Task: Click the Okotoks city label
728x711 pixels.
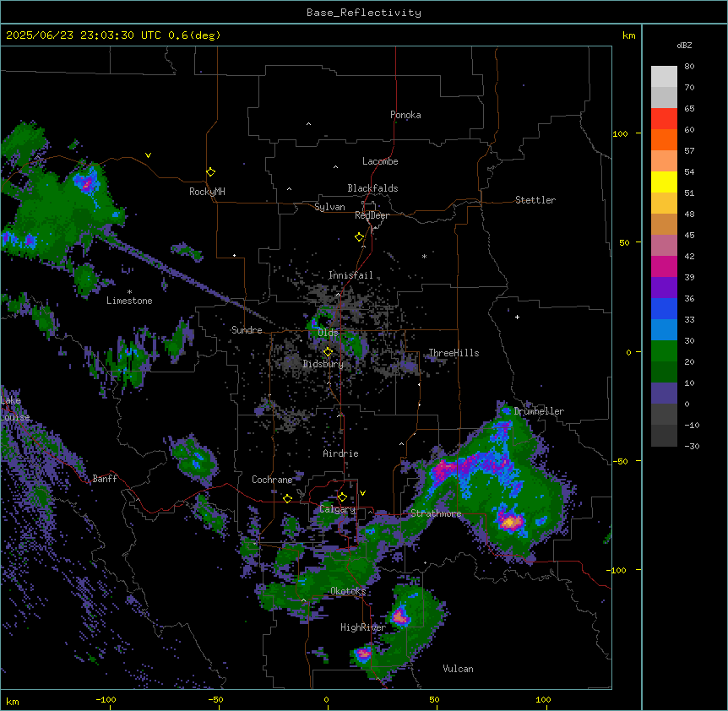Action: click(348, 591)
